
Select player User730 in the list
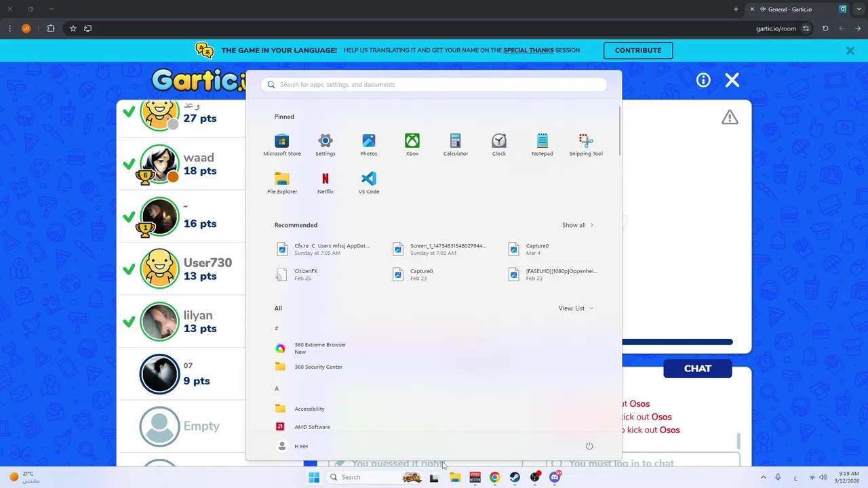tap(182, 269)
